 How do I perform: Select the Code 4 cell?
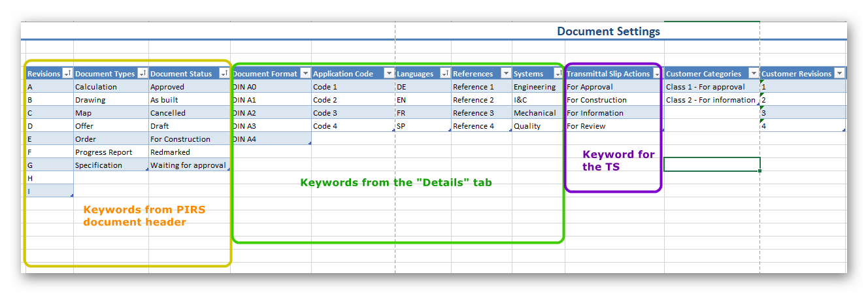pos(353,126)
